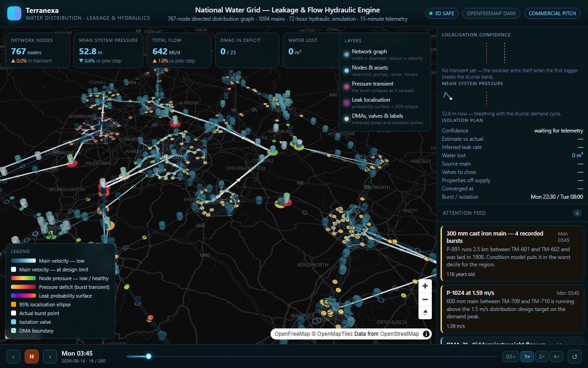The image size is (588, 368).
Task: Reset map bearing with compass button
Action: click(x=425, y=313)
